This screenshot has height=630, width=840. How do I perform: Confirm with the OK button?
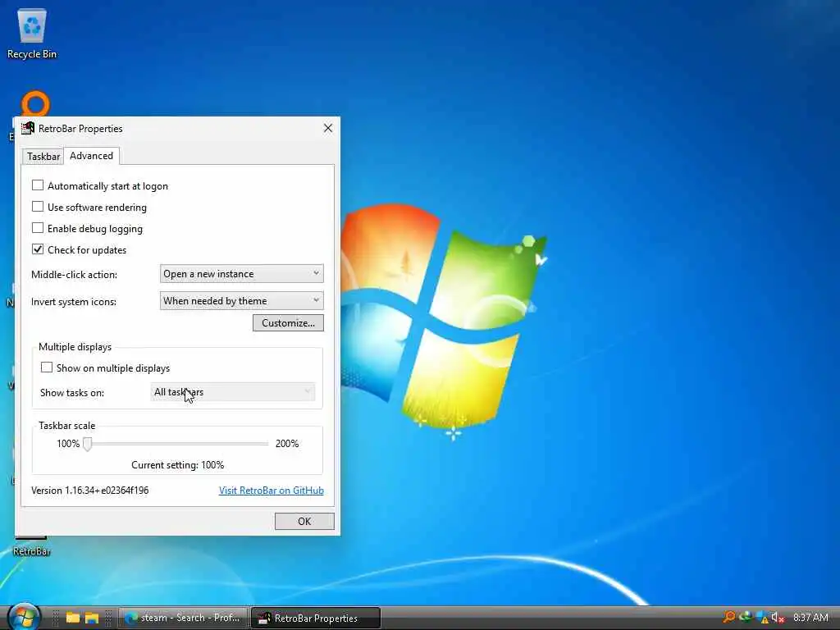tap(304, 521)
